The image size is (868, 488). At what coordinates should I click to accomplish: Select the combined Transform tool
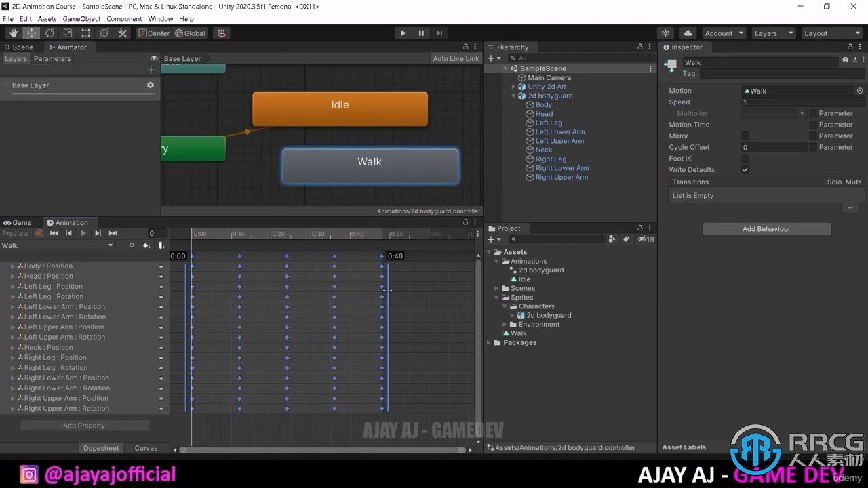click(104, 33)
